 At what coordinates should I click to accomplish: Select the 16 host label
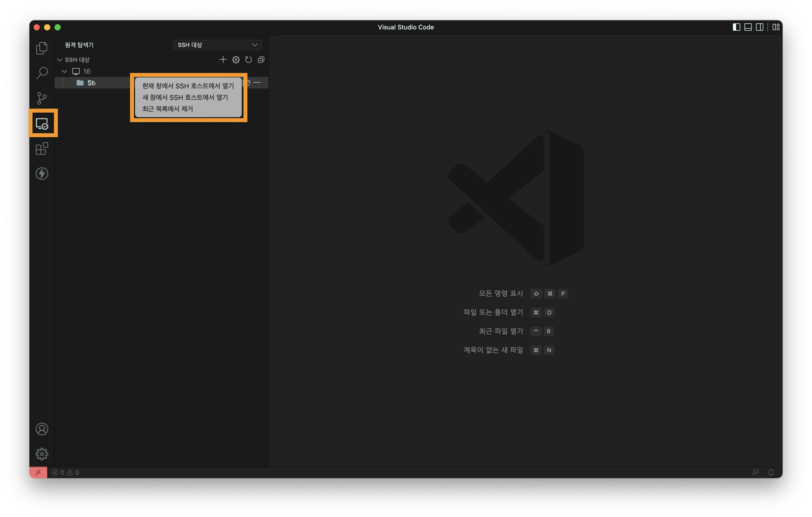87,71
